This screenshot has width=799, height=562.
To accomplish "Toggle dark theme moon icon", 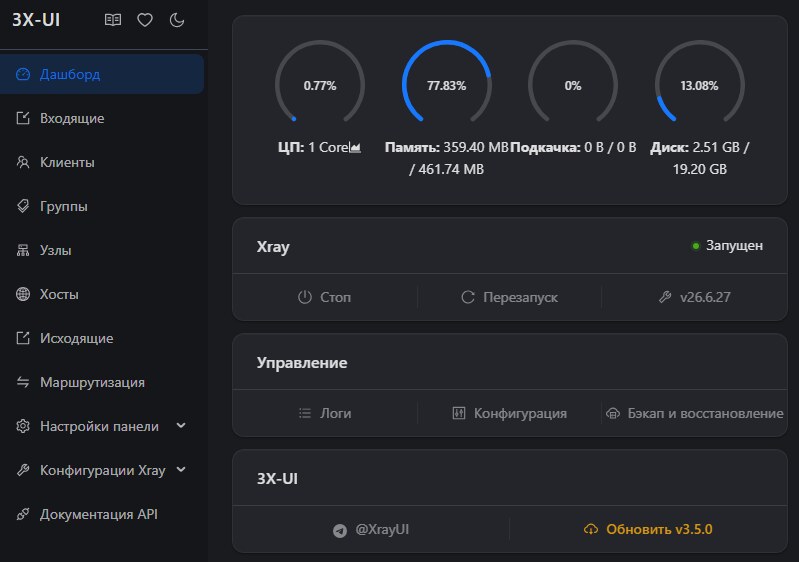I will click(177, 20).
